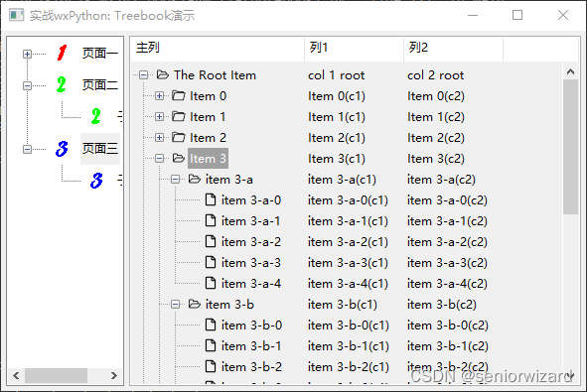Screen dimensions: 587x392
Task: Click the file icon of item 3-a-1
Action: click(211, 220)
